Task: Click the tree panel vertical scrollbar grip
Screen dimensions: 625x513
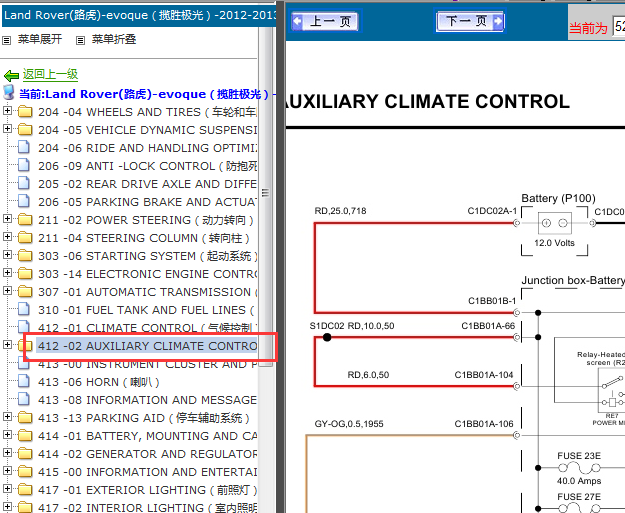Action: point(265,193)
